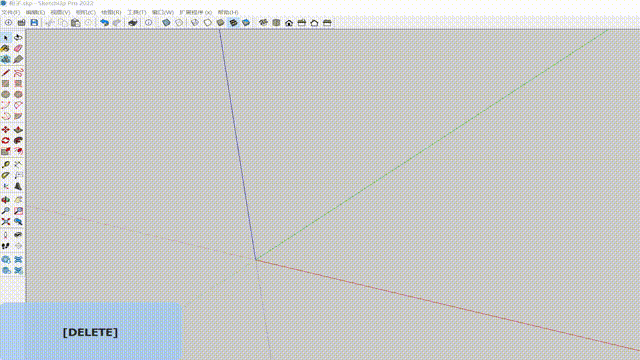Choose the Eraser tool in left toolbar
640x360 pixels.
[18, 49]
